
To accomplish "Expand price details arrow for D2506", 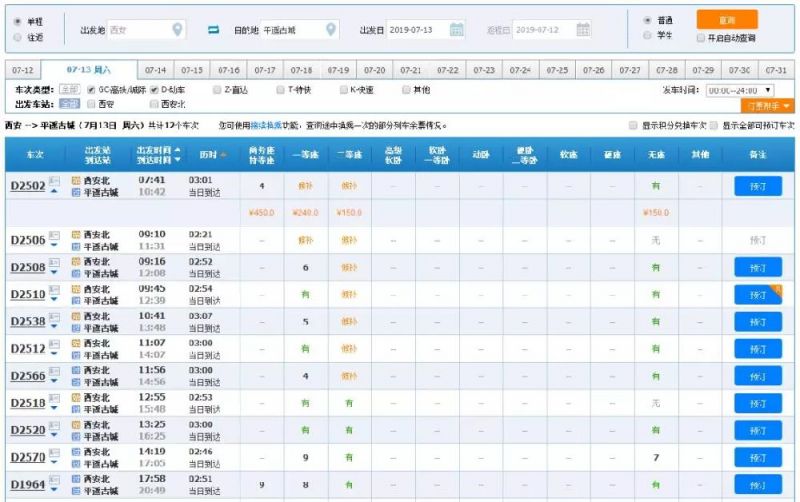I will tap(54, 245).
